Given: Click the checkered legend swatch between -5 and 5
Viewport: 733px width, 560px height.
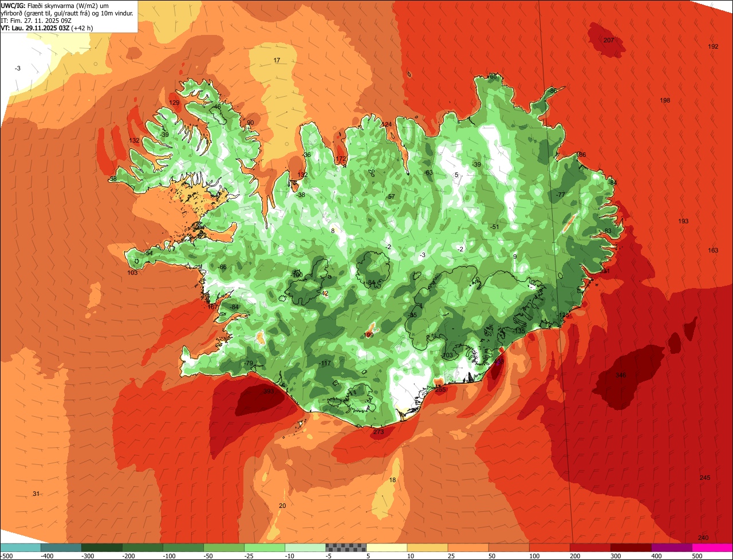Looking at the screenshot, I should 346,547.
